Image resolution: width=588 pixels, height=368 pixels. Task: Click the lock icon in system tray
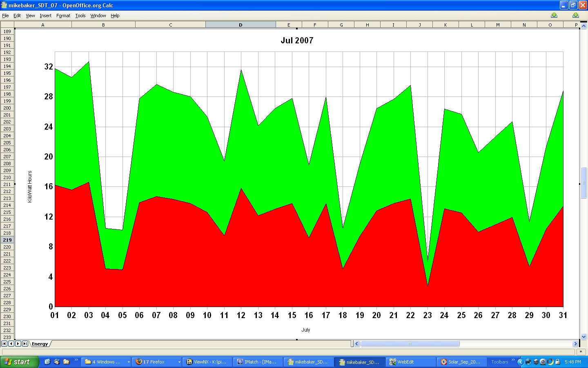[x=557, y=362]
